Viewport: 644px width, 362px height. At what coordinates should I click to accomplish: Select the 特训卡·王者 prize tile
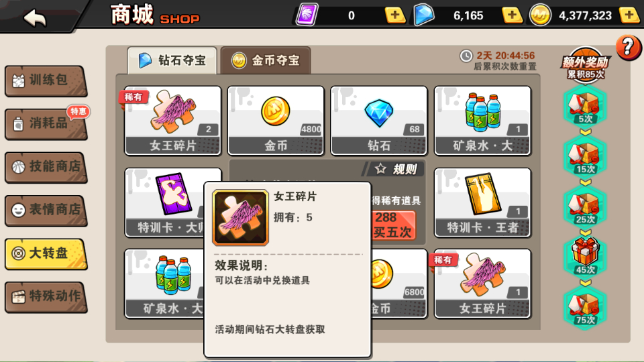pyautogui.click(x=482, y=202)
